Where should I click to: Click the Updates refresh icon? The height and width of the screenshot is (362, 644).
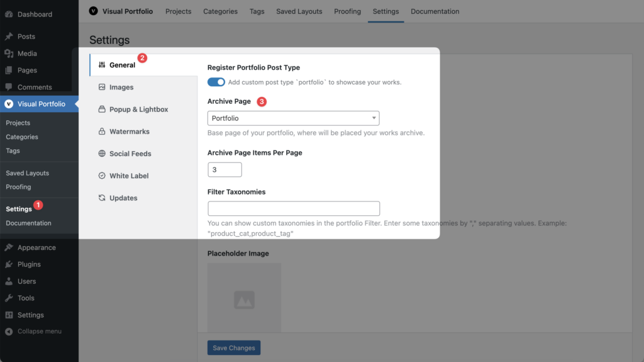(102, 198)
